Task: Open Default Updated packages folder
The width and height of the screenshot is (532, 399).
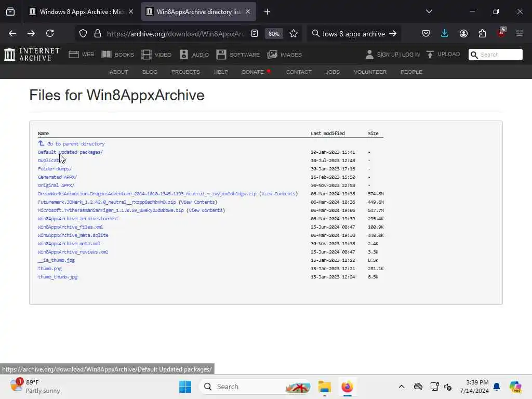Action: click(70, 152)
